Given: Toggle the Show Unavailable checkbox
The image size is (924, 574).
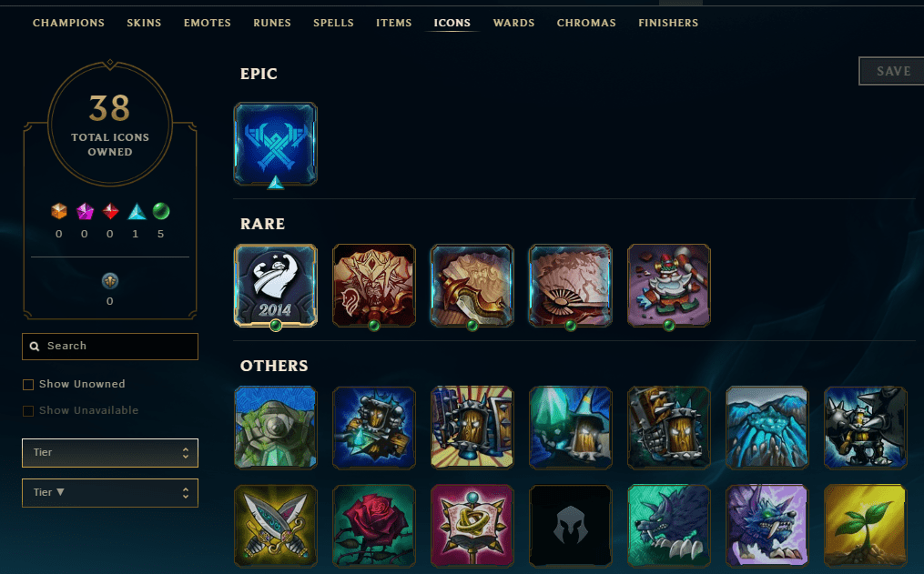Looking at the screenshot, I should click(27, 411).
